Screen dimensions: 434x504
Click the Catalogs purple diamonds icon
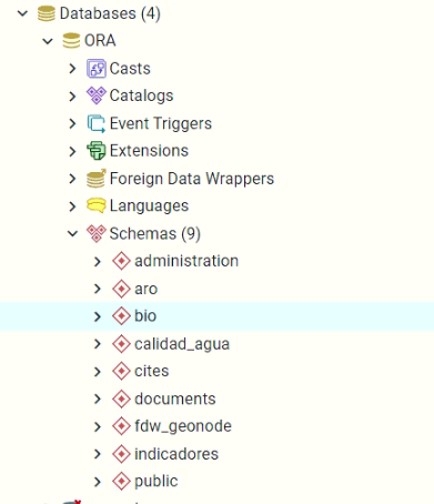click(x=96, y=96)
